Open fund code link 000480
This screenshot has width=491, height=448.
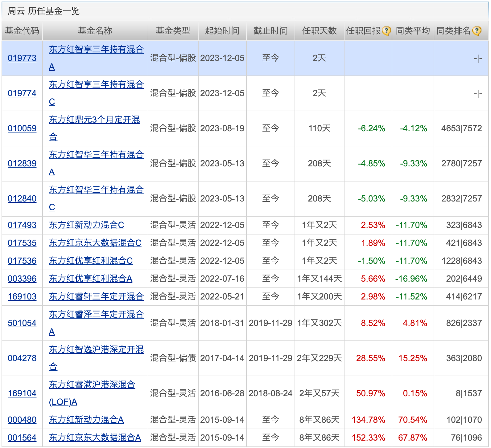22,420
